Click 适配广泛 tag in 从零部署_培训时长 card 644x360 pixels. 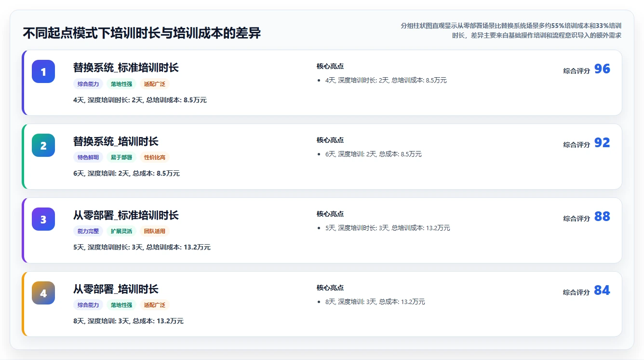[155, 305]
